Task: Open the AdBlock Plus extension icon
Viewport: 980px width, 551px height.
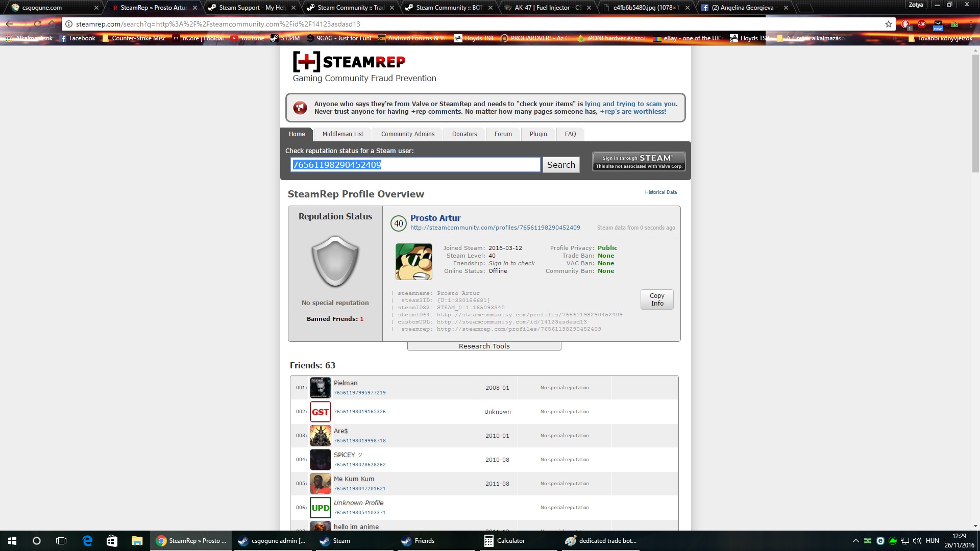Action: click(922, 24)
